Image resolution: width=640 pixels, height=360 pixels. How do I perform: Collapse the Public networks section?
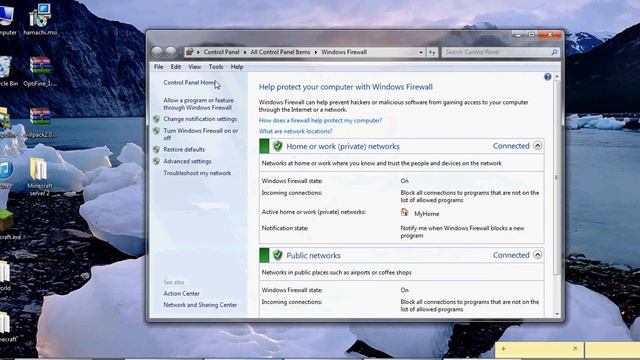538,255
